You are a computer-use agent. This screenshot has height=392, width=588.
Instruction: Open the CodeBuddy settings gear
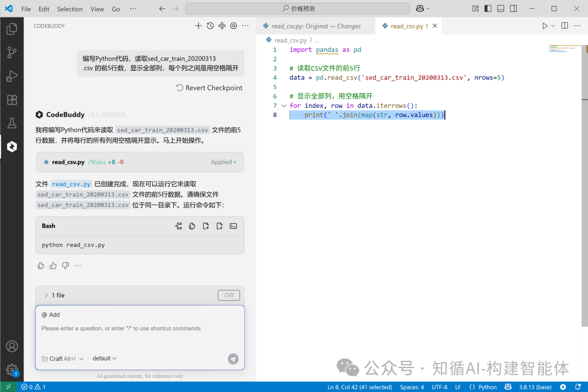pyautogui.click(x=233, y=26)
